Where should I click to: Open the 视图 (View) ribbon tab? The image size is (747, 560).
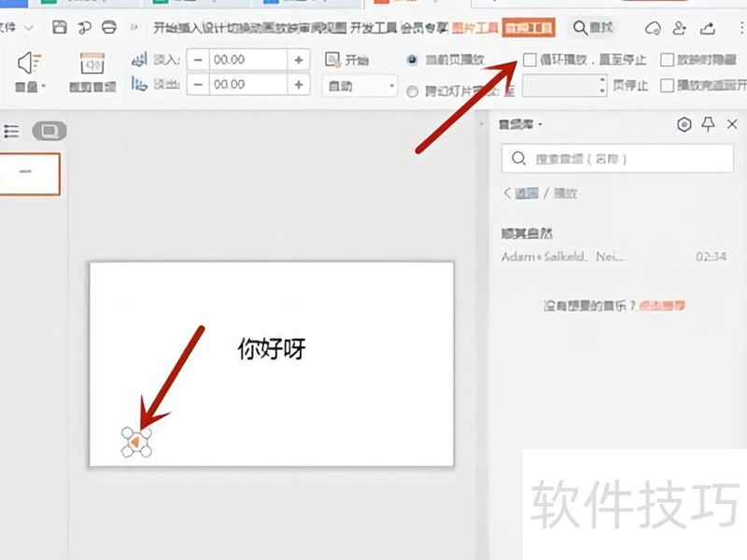pos(335,28)
